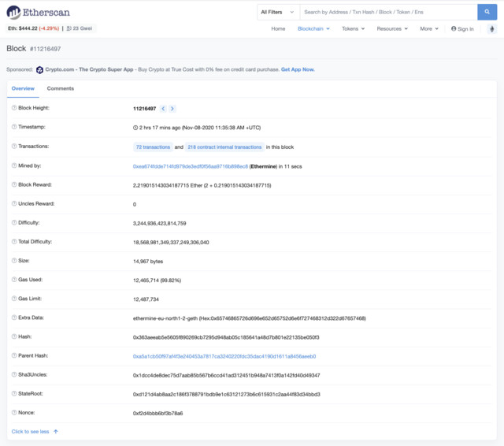
Task: Expand the Resources menu
Action: [392, 29]
